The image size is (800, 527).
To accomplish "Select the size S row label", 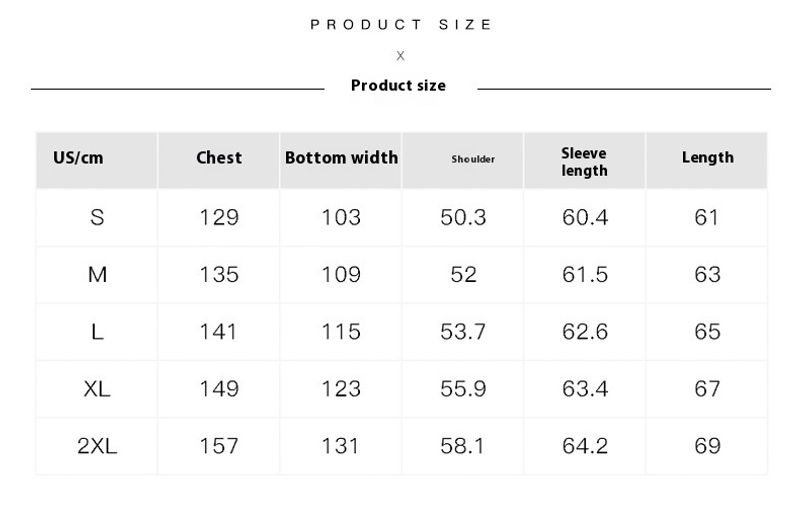I will (97, 218).
